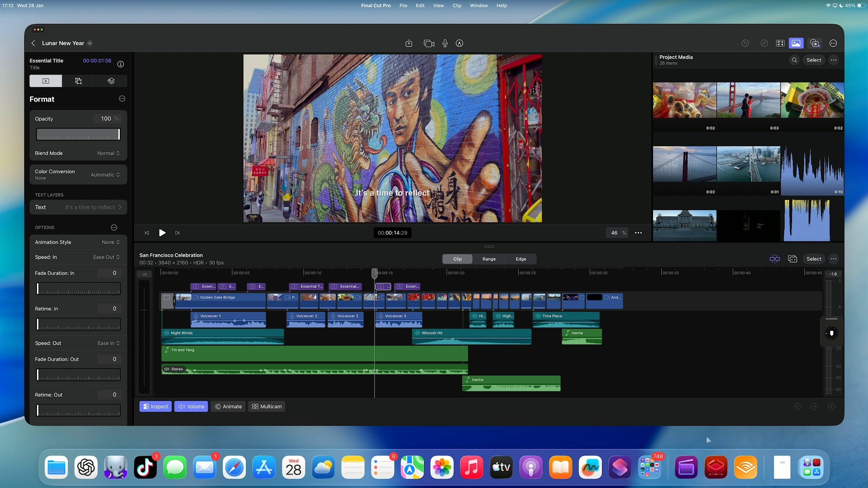Open the File menu

point(403,5)
